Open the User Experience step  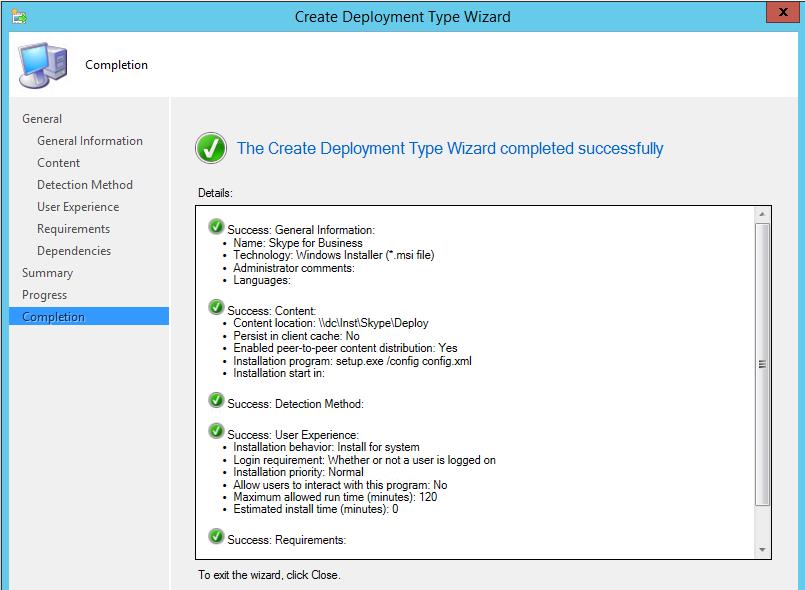[78, 207]
